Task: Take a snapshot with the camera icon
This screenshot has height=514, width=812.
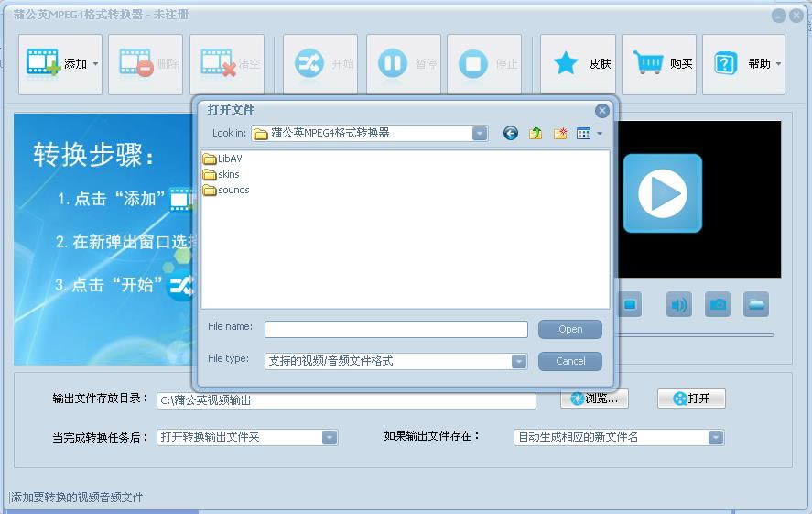Action: click(x=718, y=304)
